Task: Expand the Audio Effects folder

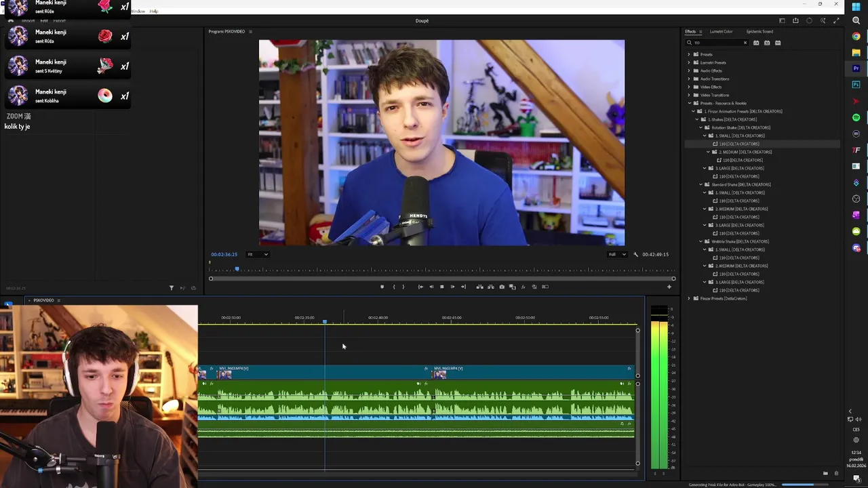Action: pyautogui.click(x=689, y=70)
